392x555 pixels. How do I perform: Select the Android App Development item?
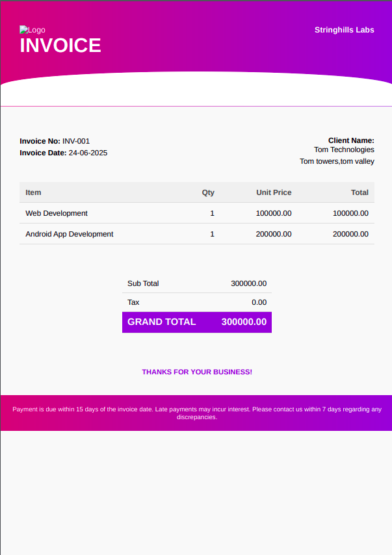70,234
